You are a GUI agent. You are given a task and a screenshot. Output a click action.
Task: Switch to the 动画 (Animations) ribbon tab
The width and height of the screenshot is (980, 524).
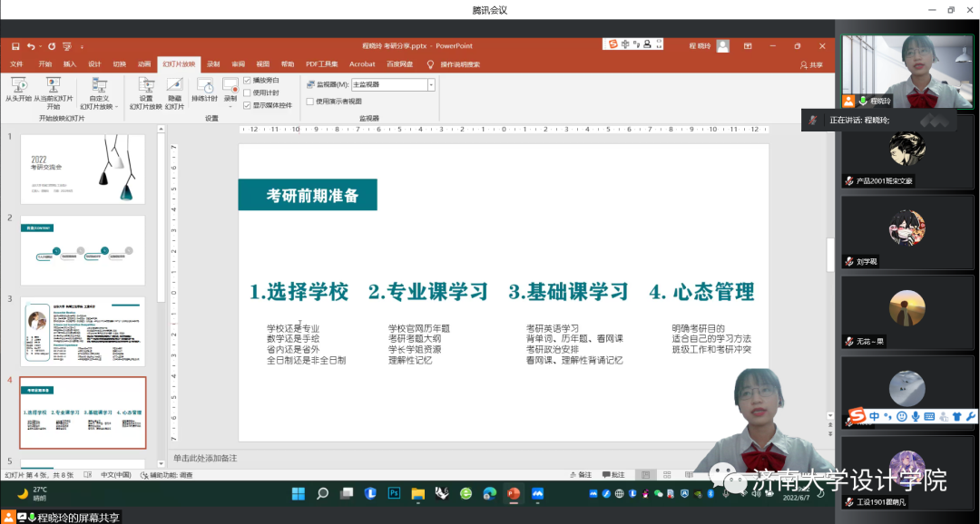(144, 64)
